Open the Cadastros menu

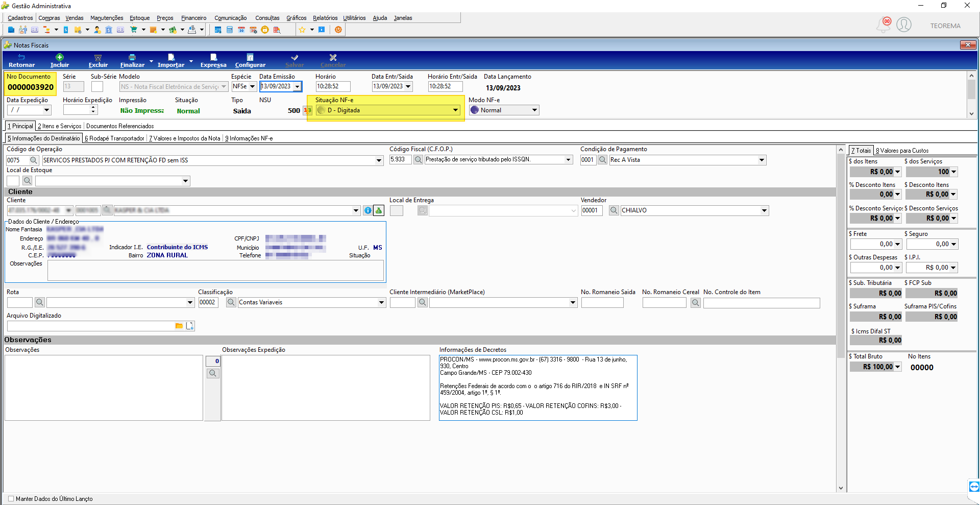[x=20, y=18]
